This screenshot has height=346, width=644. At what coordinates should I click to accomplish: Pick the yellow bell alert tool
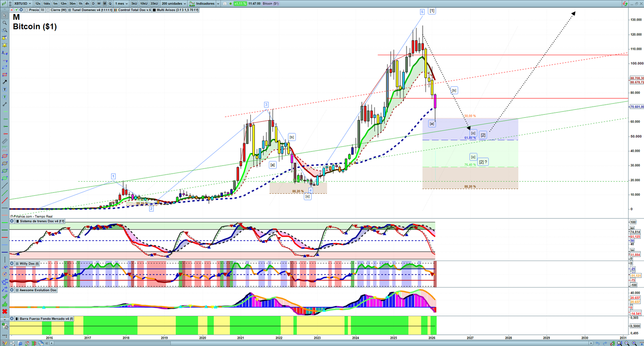[5, 45]
